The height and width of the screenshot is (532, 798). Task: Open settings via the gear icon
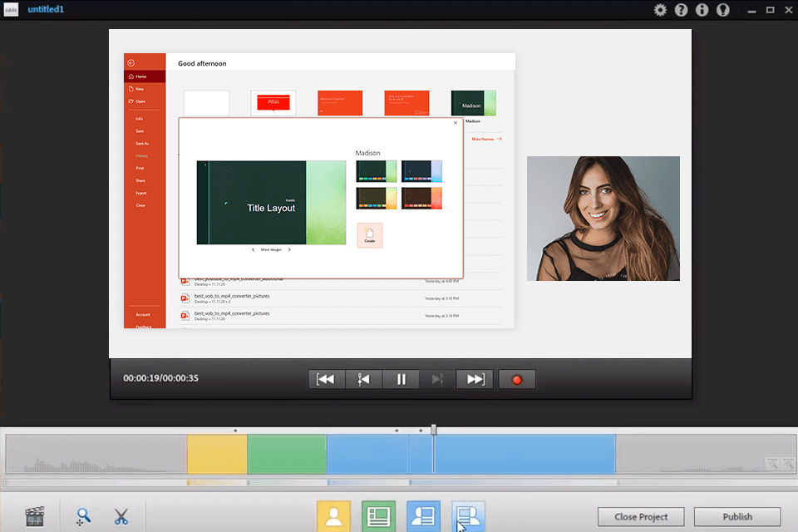pyautogui.click(x=660, y=10)
